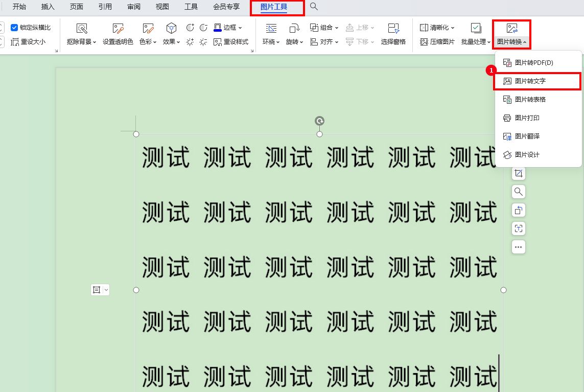The width and height of the screenshot is (584, 392).
Task: Click 重设大小 to reset image size
Action: point(28,42)
